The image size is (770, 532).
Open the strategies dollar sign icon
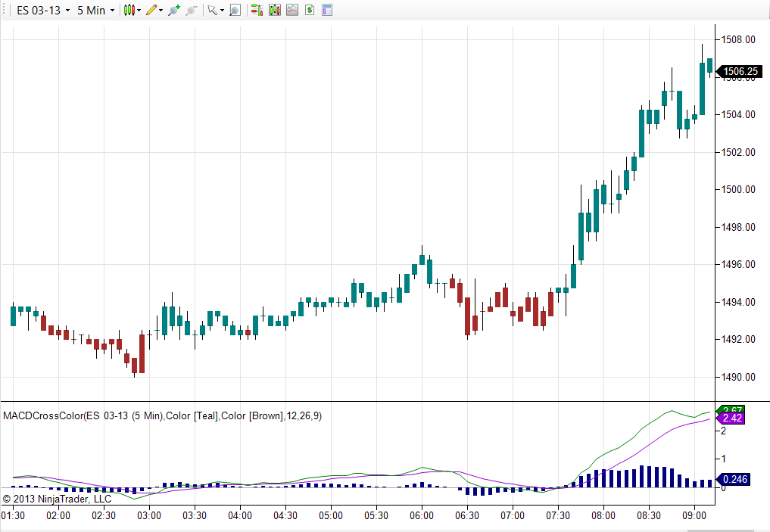310,10
